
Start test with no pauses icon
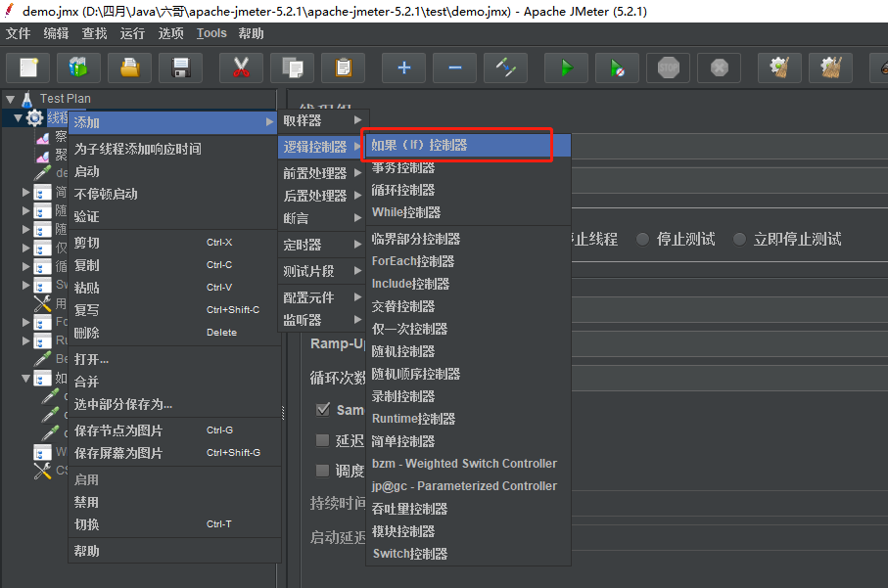coord(618,68)
